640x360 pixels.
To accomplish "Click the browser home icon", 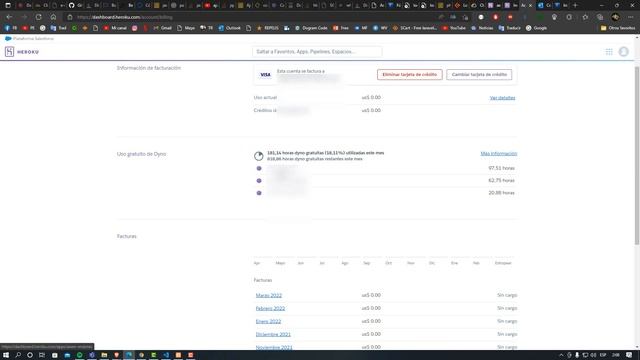I will [x=53, y=17].
